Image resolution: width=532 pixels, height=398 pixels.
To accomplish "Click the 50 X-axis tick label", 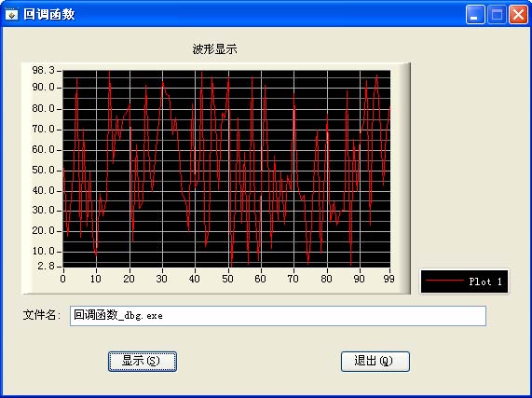I will (x=227, y=279).
